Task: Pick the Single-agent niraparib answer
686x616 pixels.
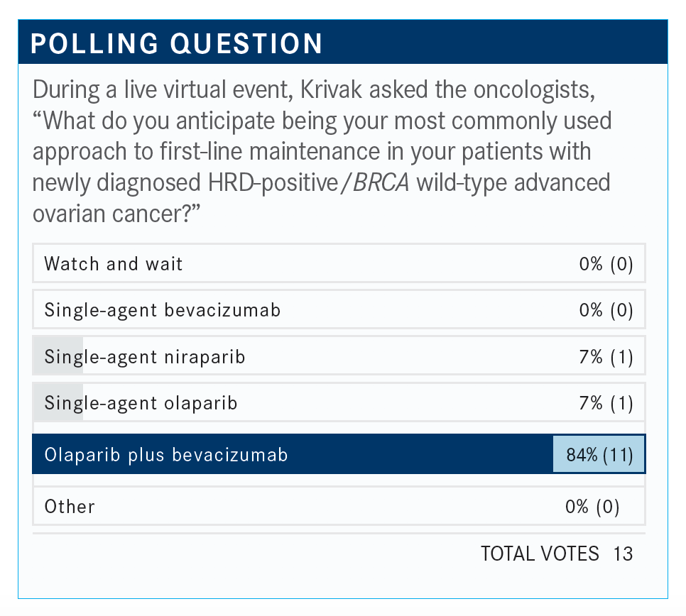Action: [x=145, y=356]
